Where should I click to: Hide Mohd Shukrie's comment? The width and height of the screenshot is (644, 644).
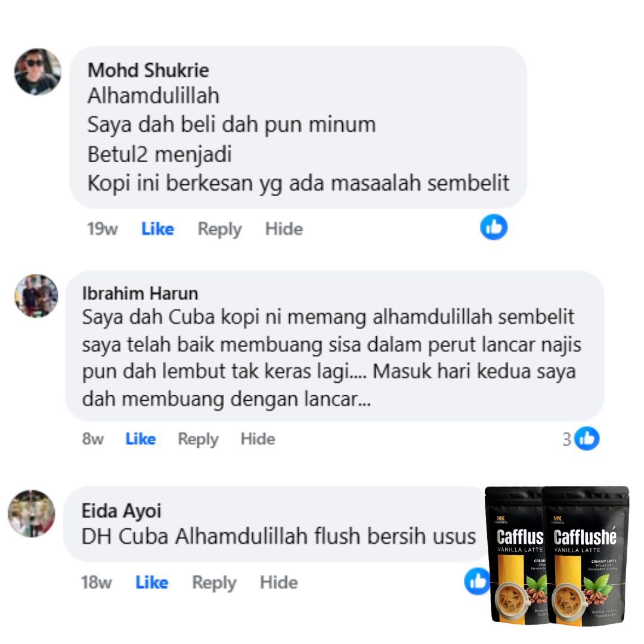(284, 229)
